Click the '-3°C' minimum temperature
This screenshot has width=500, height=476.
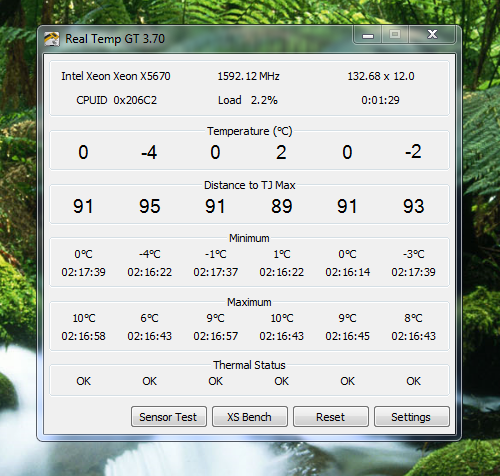[413, 254]
